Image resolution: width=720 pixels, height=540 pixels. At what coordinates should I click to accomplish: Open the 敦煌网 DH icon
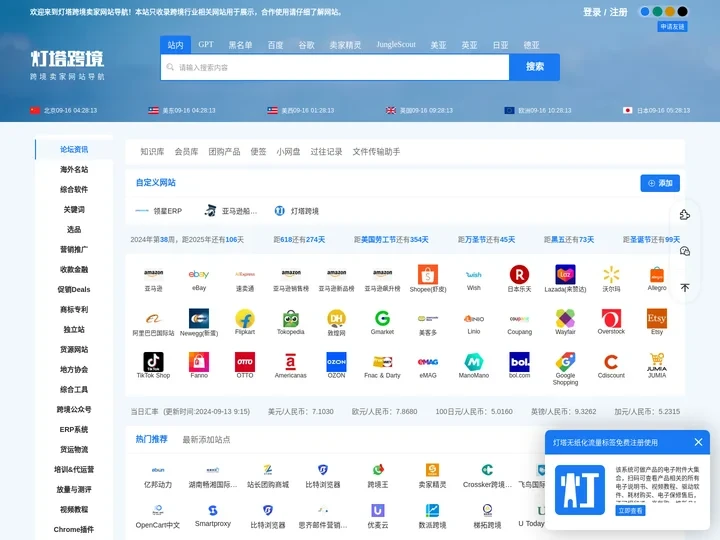click(336, 318)
